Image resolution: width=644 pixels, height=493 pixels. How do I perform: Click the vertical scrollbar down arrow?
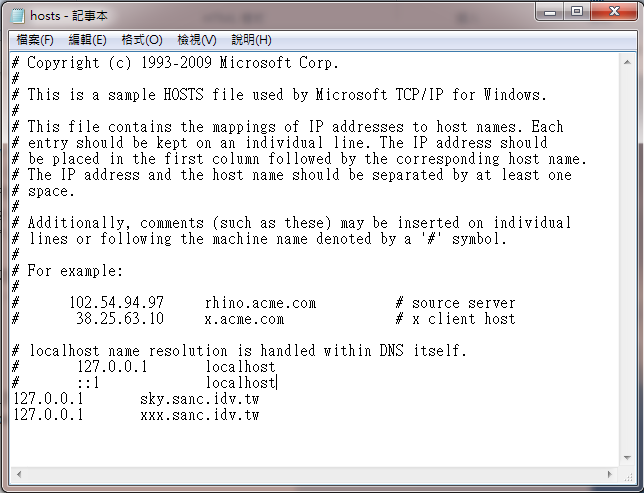point(627,458)
